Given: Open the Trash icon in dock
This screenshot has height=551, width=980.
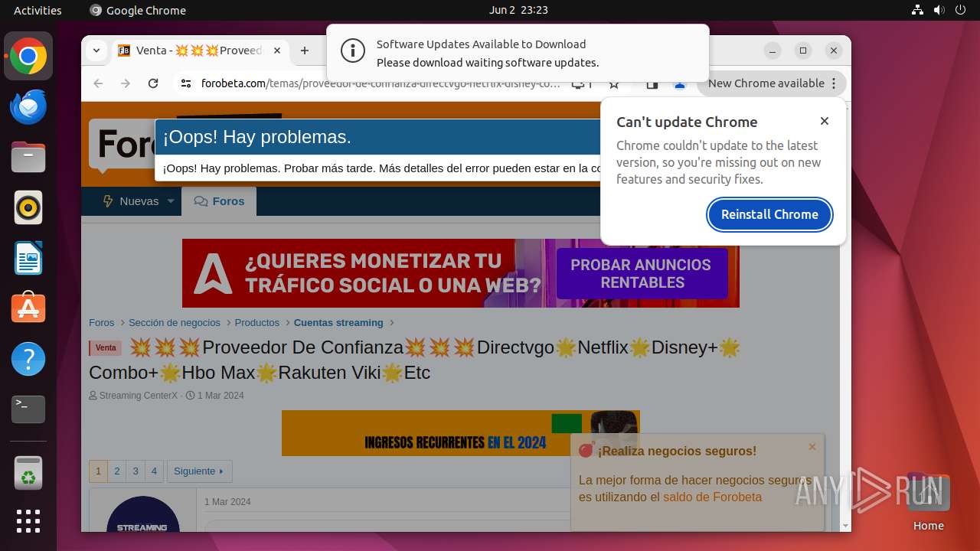Looking at the screenshot, I should 28,473.
